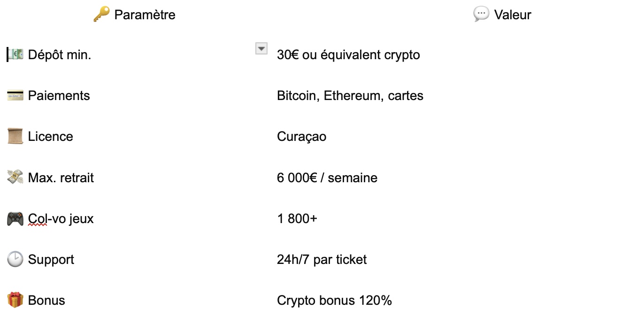Click the game controller emoji

pyautogui.click(x=15, y=219)
